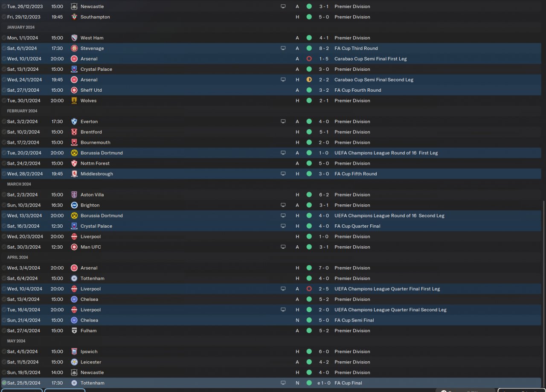Click the Carabao Cup Semi Final First Leg link
546x392 pixels.
(x=371, y=59)
